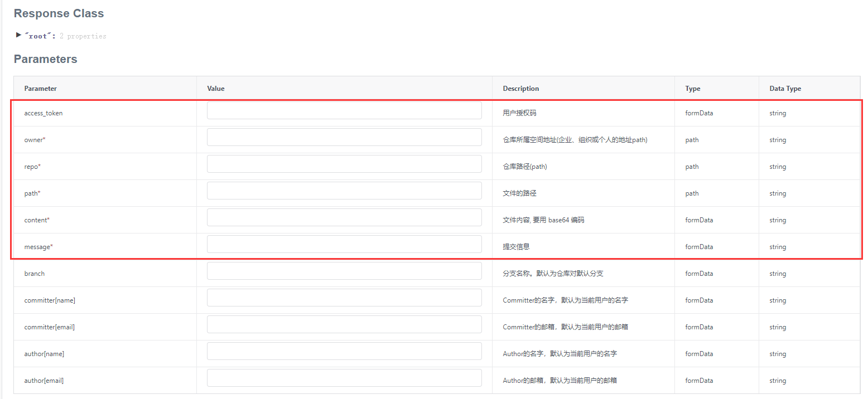
Task: Select the path value input field
Action: 344,191
